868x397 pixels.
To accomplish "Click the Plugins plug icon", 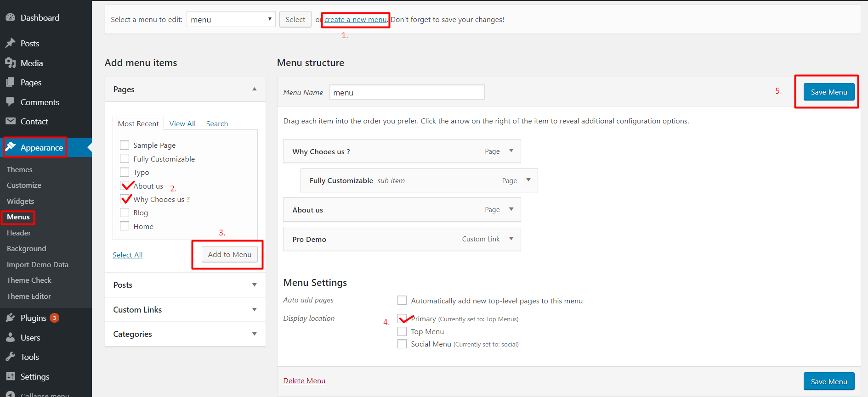I will [x=11, y=318].
